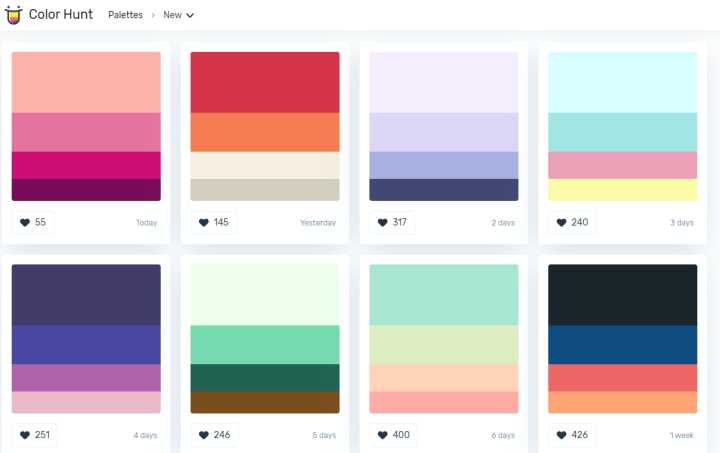Select indigo blue swatch in 251-likes palette
Image resolution: width=720 pixels, height=453 pixels.
86,345
